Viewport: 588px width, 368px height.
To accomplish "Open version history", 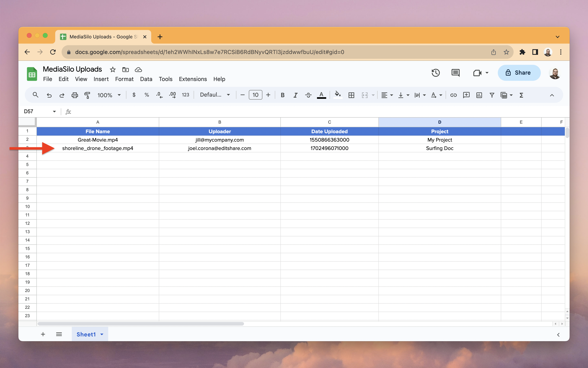I will point(435,73).
